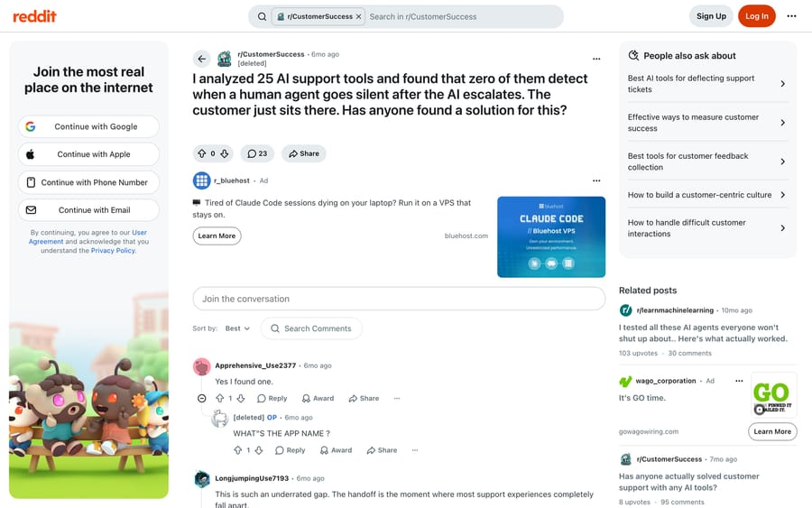Open the Claude Code Bluehost VPS ad image

[551, 236]
